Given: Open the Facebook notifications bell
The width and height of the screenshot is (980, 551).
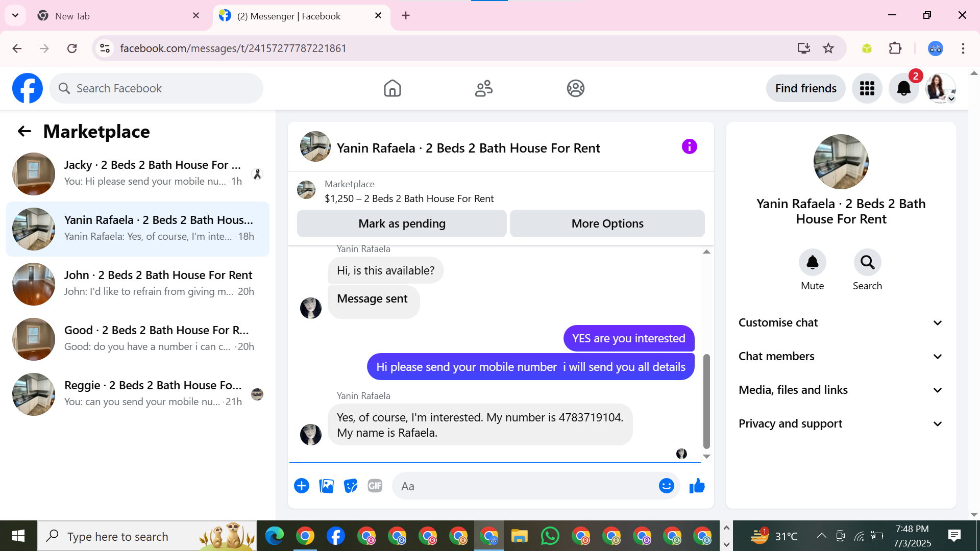Looking at the screenshot, I should pyautogui.click(x=903, y=88).
